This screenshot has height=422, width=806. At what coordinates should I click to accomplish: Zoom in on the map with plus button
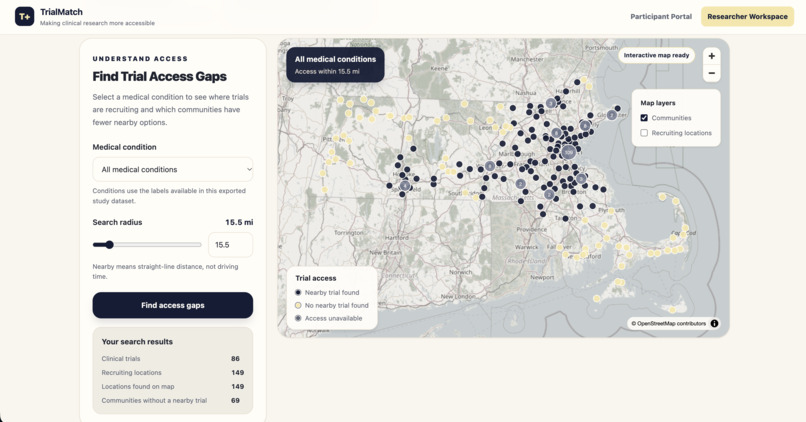pyautogui.click(x=711, y=56)
